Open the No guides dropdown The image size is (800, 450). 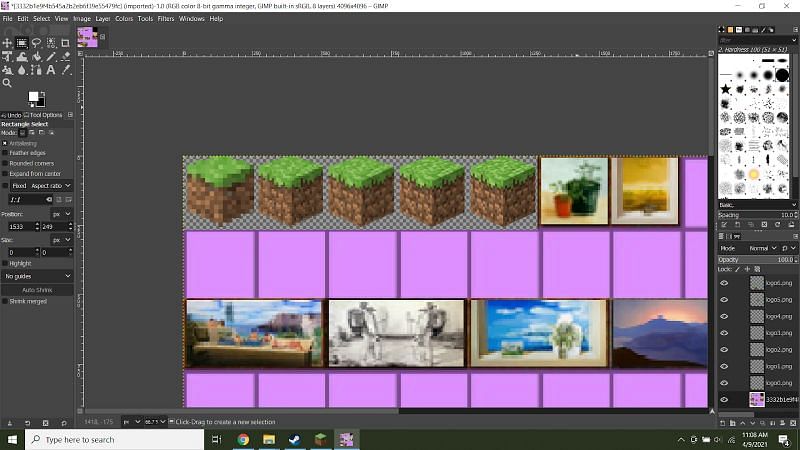[37, 276]
